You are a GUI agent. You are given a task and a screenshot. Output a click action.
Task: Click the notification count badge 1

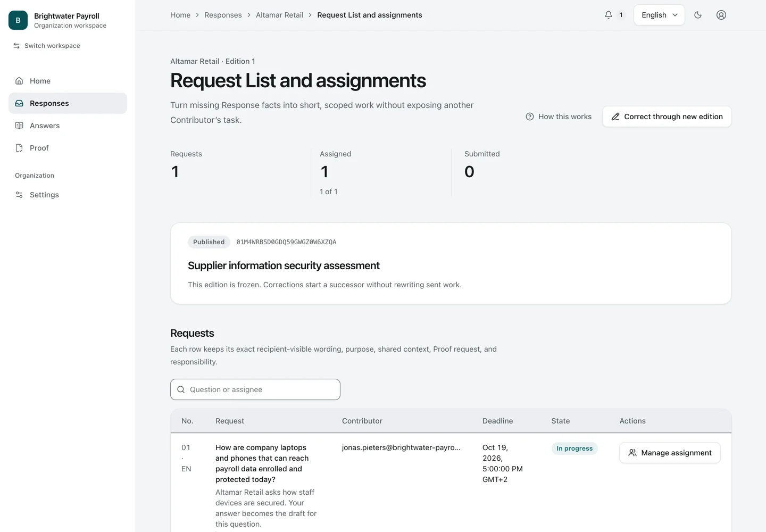coord(621,15)
